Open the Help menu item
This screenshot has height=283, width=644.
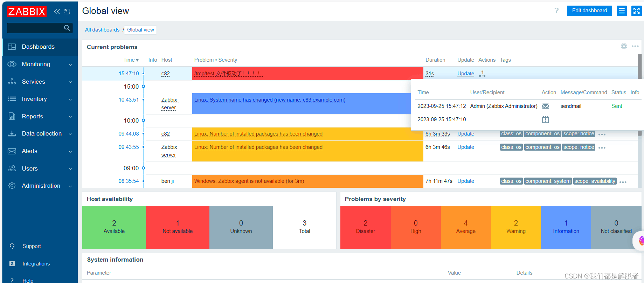pos(28,281)
